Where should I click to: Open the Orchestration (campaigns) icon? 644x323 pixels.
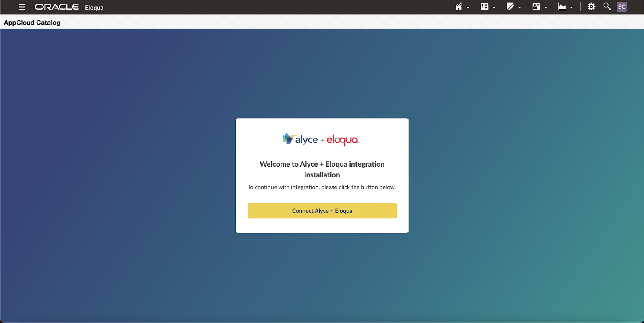[x=485, y=7]
